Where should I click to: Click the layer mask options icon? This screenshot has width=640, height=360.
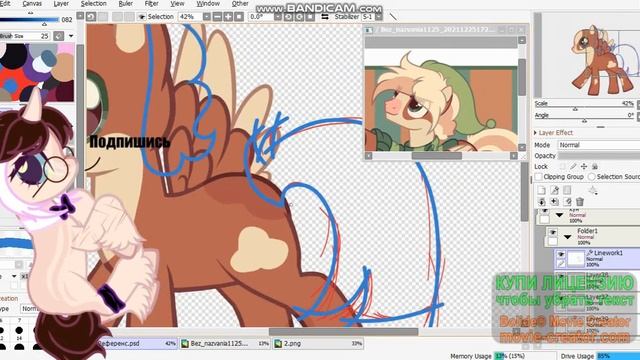tap(593, 190)
